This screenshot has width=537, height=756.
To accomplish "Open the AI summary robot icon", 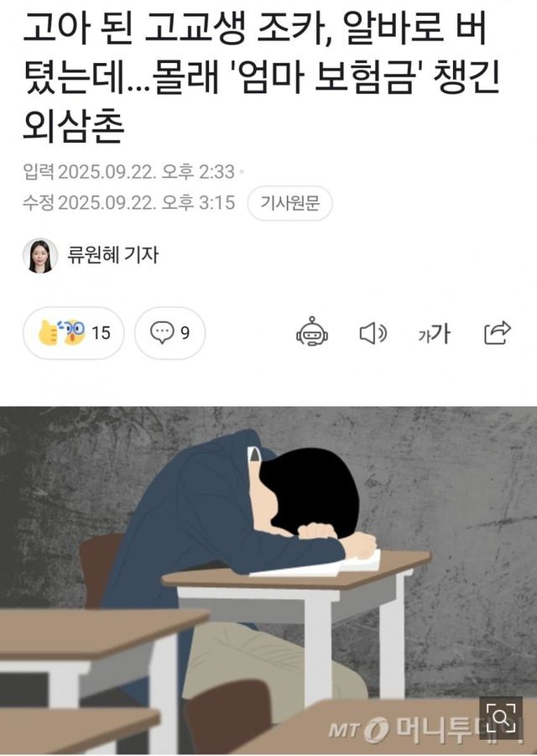I will pos(312,332).
